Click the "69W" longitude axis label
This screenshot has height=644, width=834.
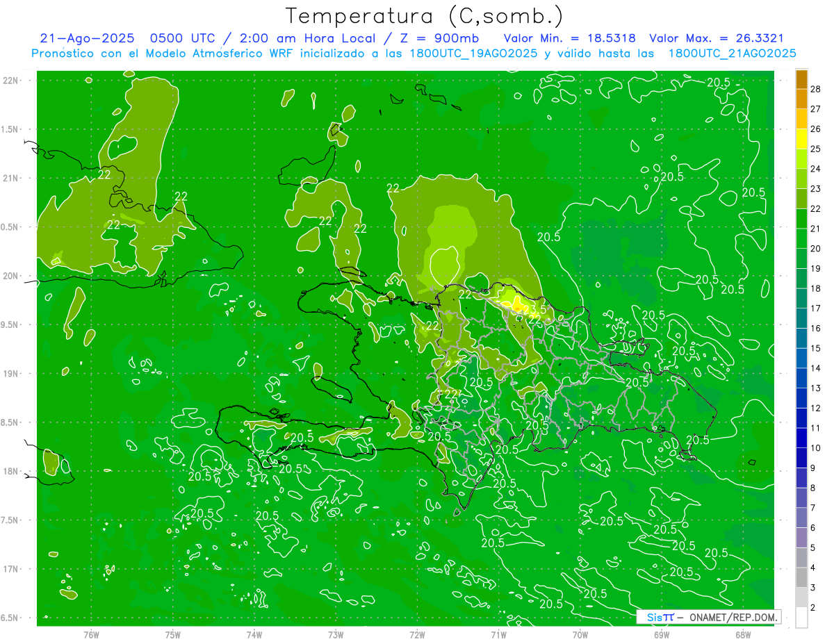[661, 635]
